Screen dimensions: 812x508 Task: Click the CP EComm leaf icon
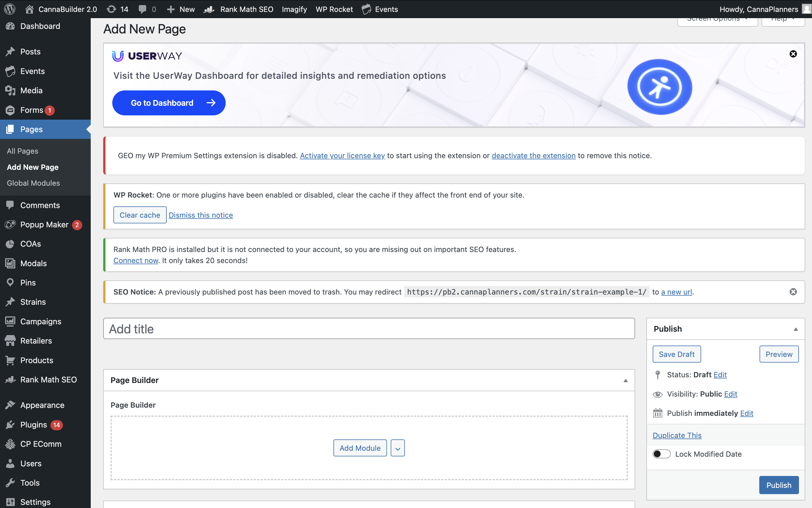click(10, 444)
